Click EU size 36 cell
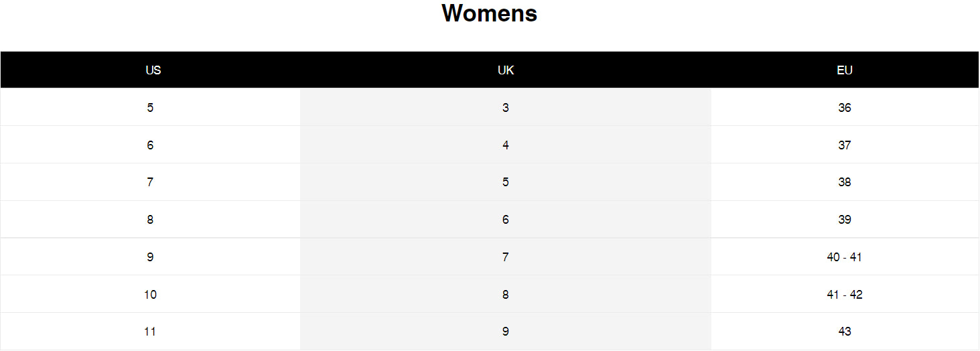This screenshot has height=351, width=980. [845, 108]
